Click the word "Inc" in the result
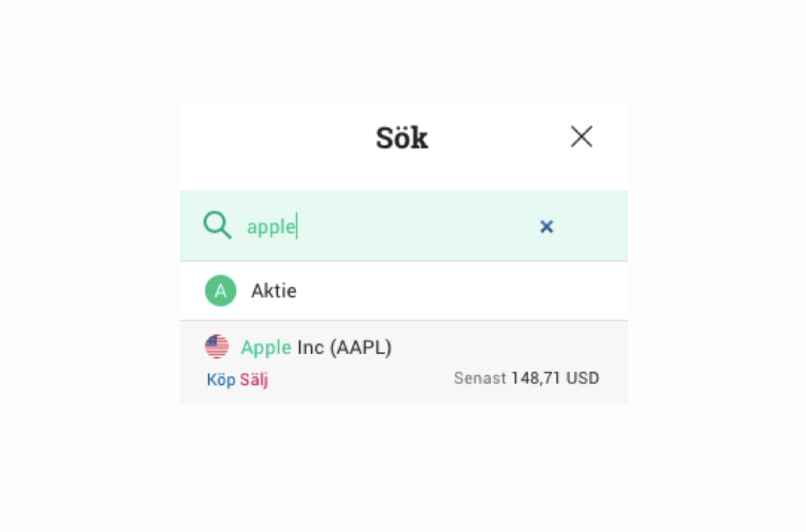 click(x=310, y=347)
